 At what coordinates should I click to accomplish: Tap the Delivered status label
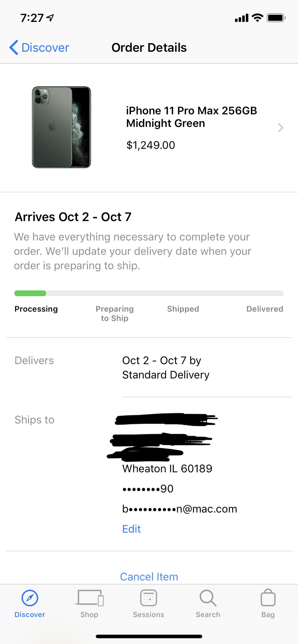tap(265, 309)
